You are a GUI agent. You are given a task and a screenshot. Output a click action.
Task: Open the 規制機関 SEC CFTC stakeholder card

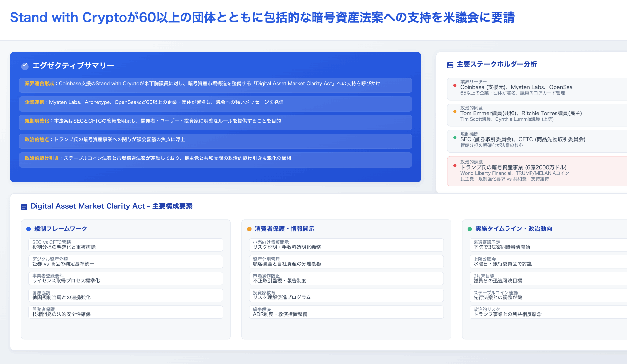[537, 141]
